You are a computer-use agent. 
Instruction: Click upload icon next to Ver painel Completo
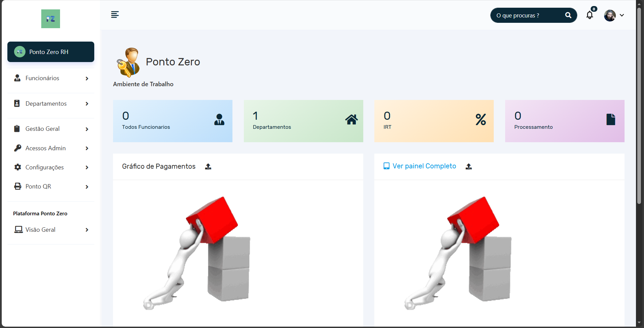(469, 167)
